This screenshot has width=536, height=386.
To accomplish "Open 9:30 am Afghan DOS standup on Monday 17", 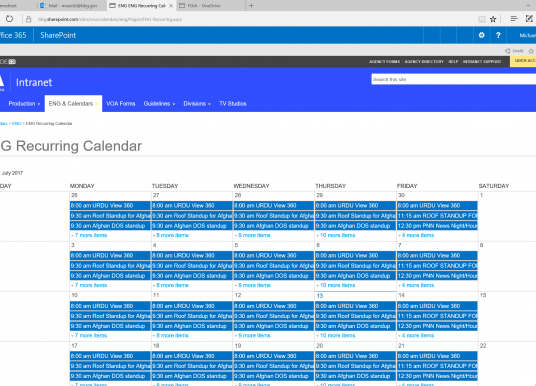I will click(110, 376).
